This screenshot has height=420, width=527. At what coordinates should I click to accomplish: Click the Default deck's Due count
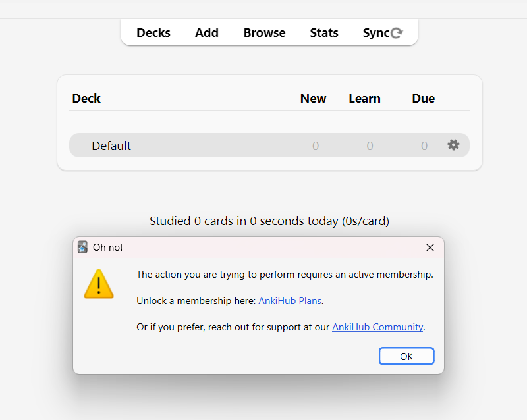click(424, 146)
